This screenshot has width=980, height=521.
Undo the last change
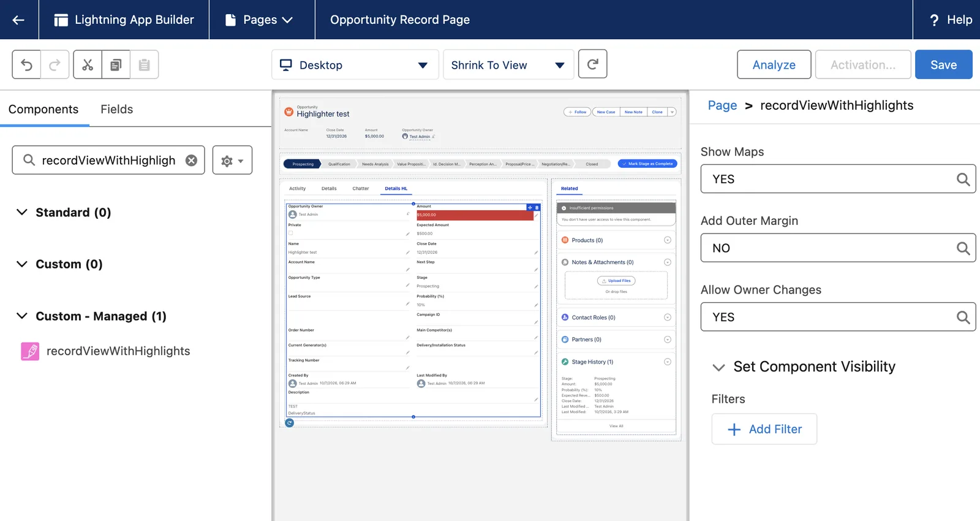point(26,65)
